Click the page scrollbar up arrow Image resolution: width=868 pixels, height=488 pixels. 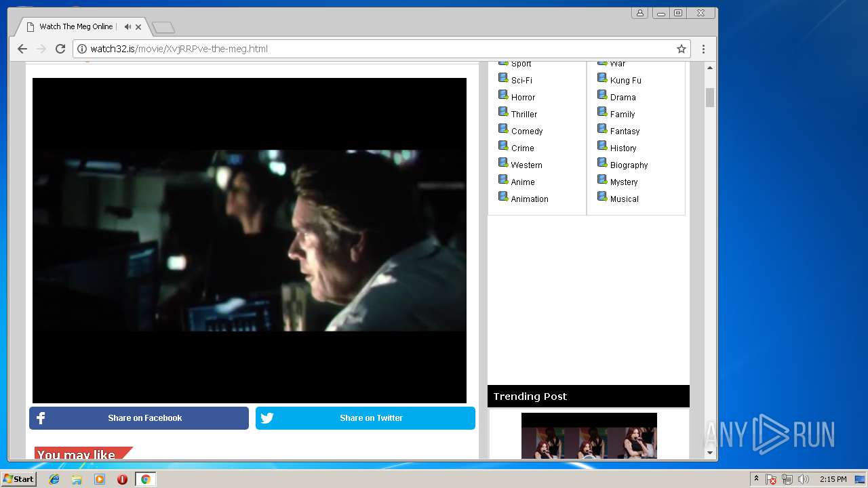[710, 68]
